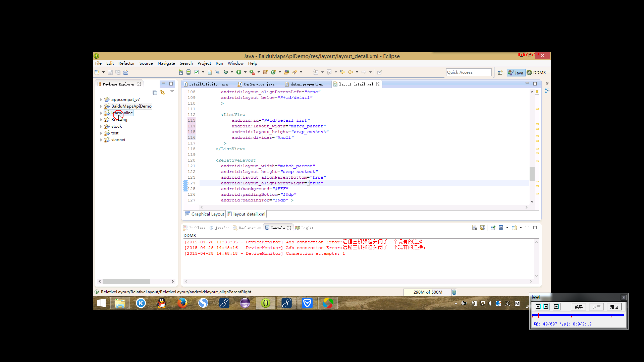
Task: Open the Window menu
Action: pos(235,63)
